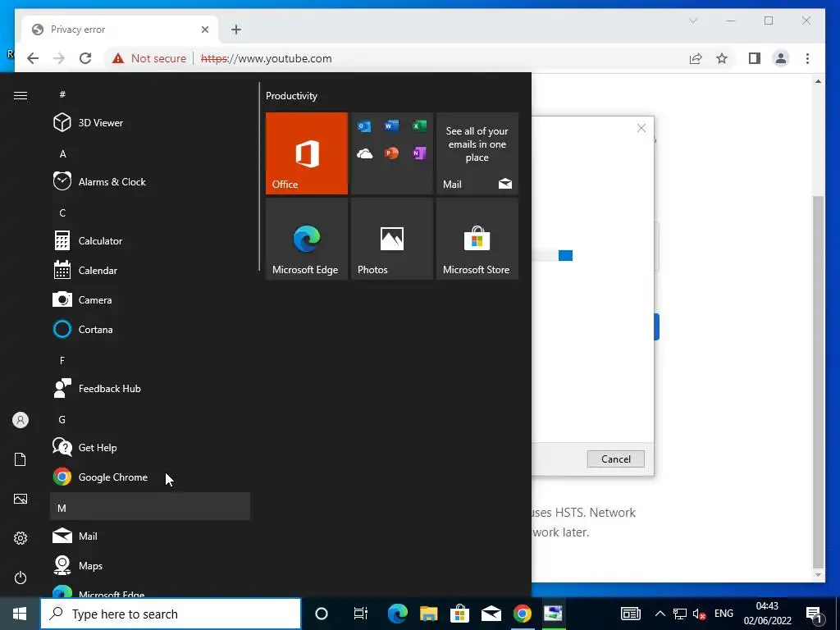The height and width of the screenshot is (630, 840).
Task: Open Settings gear in the Start sidebar
Action: click(x=21, y=538)
